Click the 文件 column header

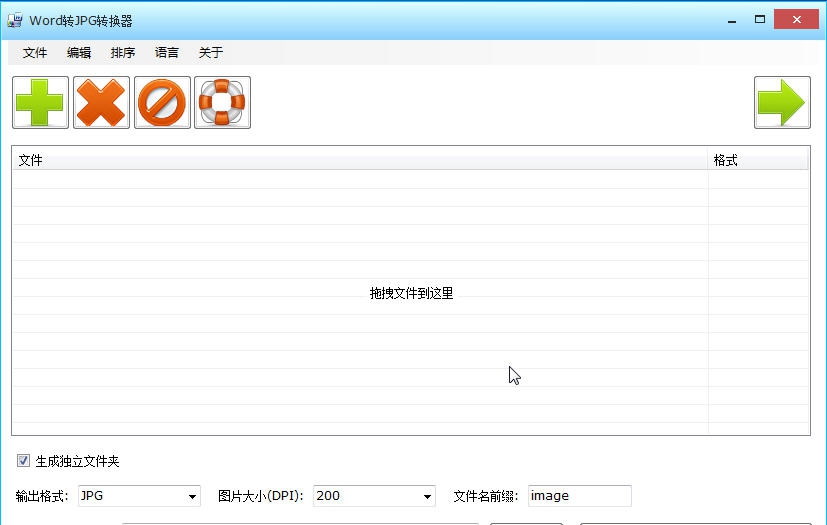pyautogui.click(x=360, y=160)
